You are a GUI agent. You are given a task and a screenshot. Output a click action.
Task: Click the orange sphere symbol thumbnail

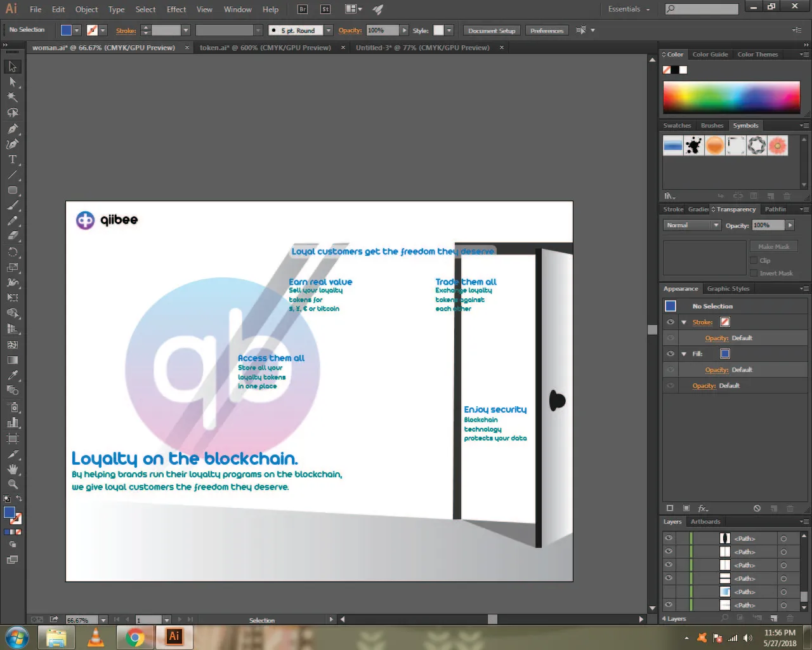tap(715, 145)
